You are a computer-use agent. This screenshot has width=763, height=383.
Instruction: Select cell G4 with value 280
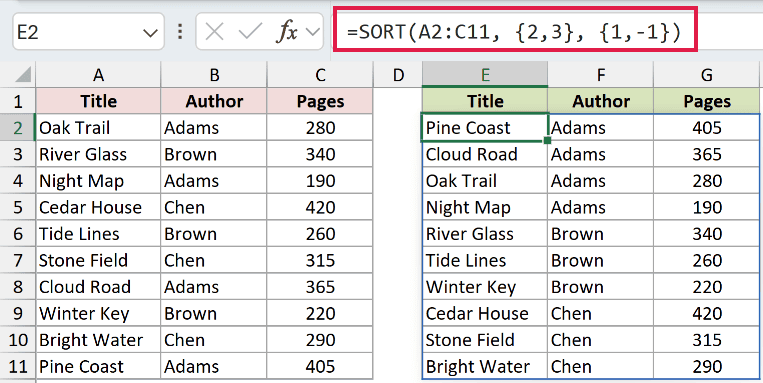tap(707, 181)
